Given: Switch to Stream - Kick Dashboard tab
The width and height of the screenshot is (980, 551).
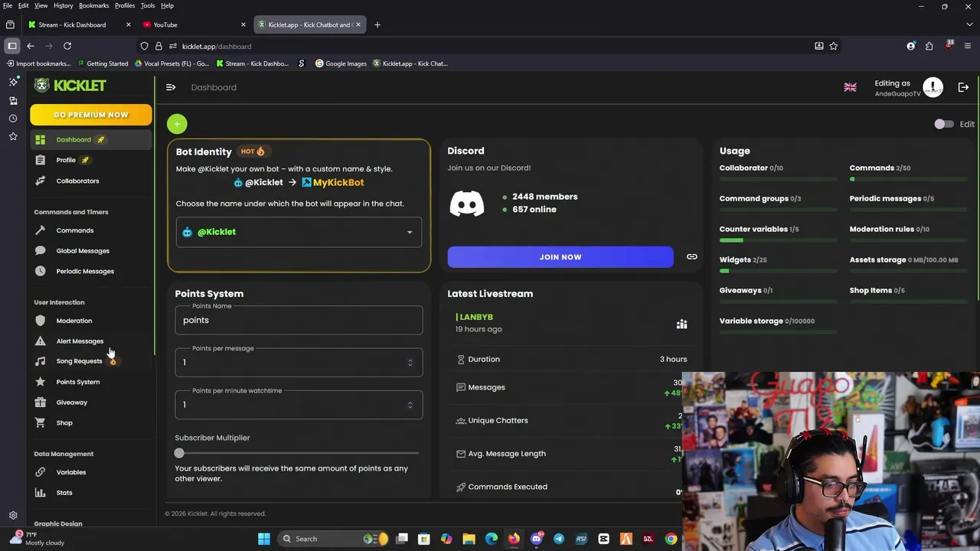Looking at the screenshot, I should (80, 24).
